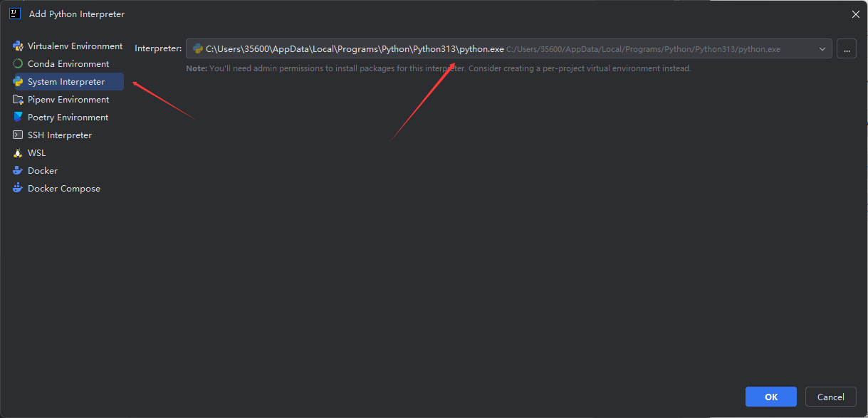
Task: Click the Docker whale icon
Action: (x=18, y=171)
